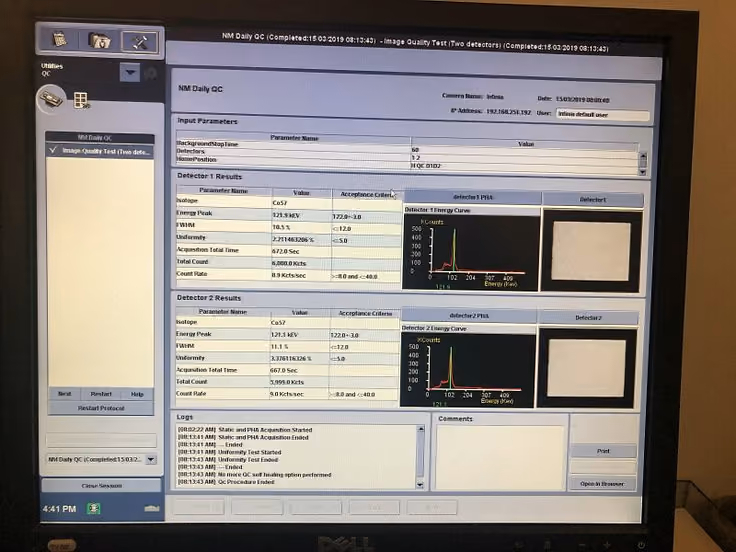Open the Utilities QC dropdown arrow
The height and width of the screenshot is (552, 736).
[130, 73]
